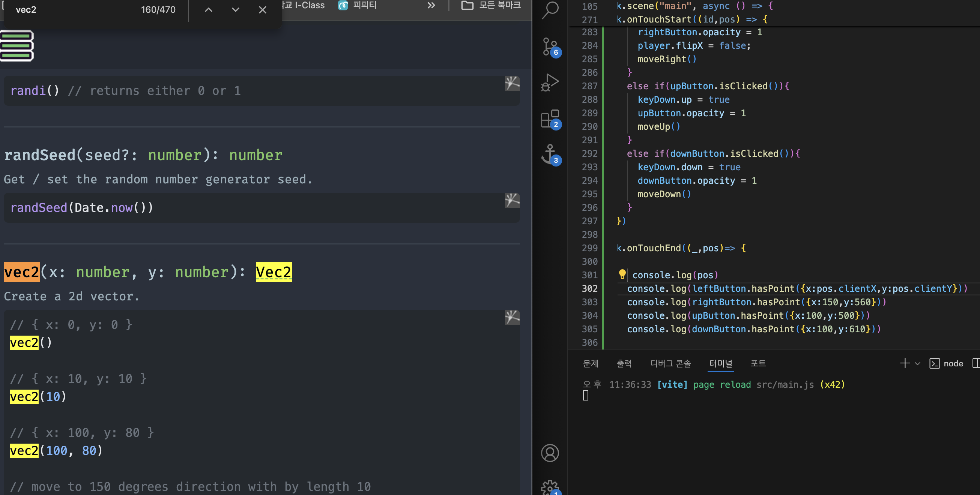Viewport: 980px width, 495px height.
Task: Switch to the 디버그 콘솔 panel tab
Action: 670,363
